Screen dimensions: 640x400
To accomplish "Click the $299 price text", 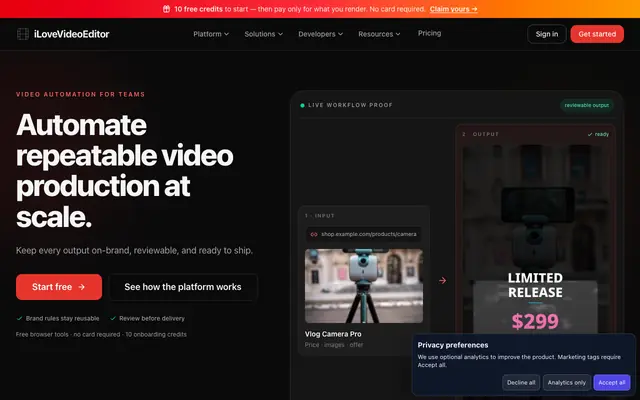I will click(535, 321).
